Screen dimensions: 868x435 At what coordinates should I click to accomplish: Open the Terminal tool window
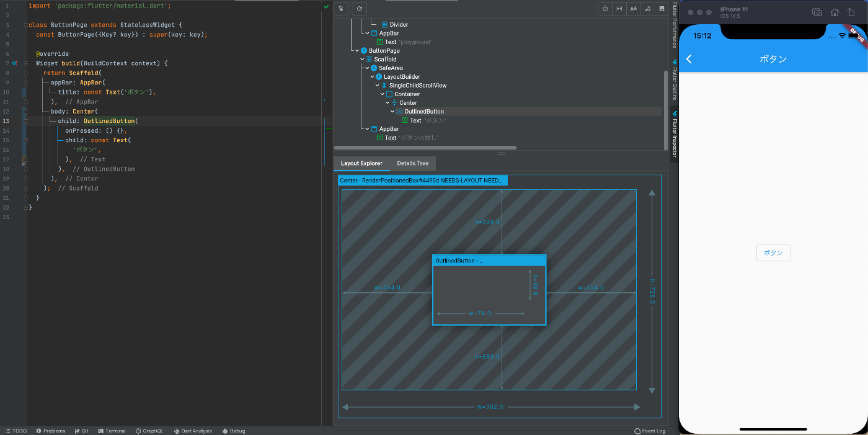(112, 431)
